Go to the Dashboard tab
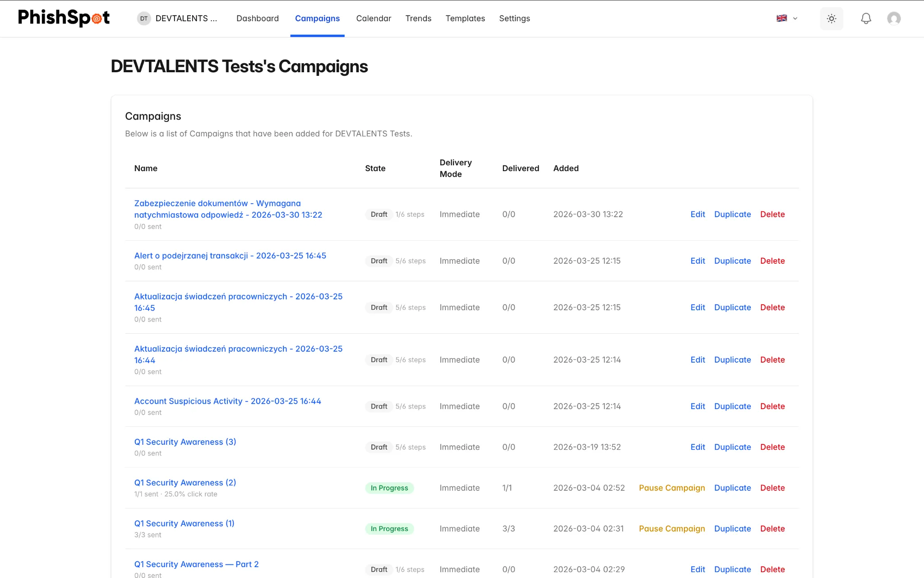Image resolution: width=924 pixels, height=578 pixels. pos(258,19)
